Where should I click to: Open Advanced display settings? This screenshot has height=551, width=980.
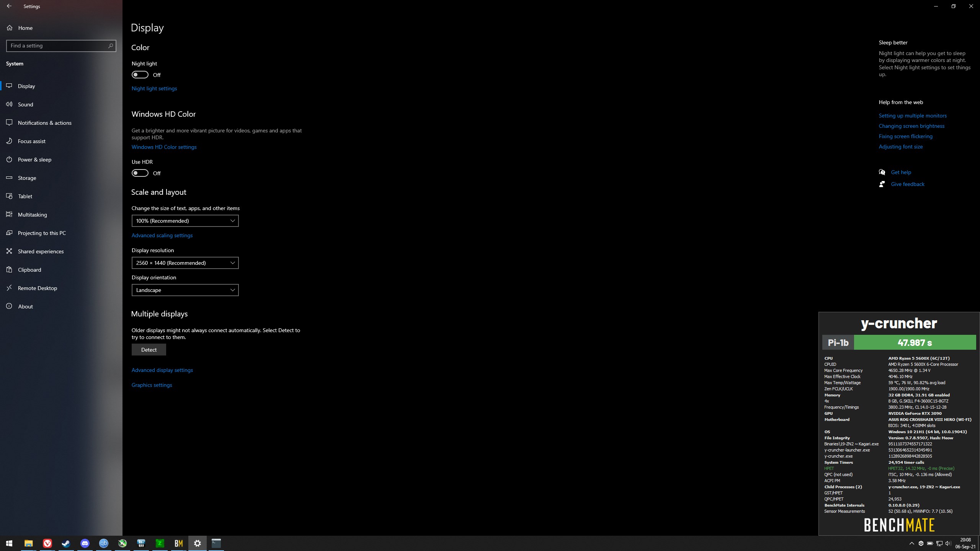[162, 370]
